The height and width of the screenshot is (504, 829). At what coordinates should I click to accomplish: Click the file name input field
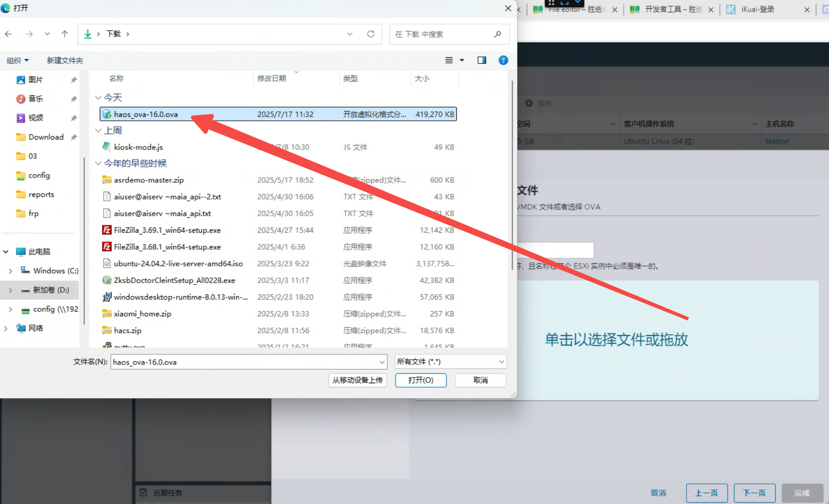point(245,362)
